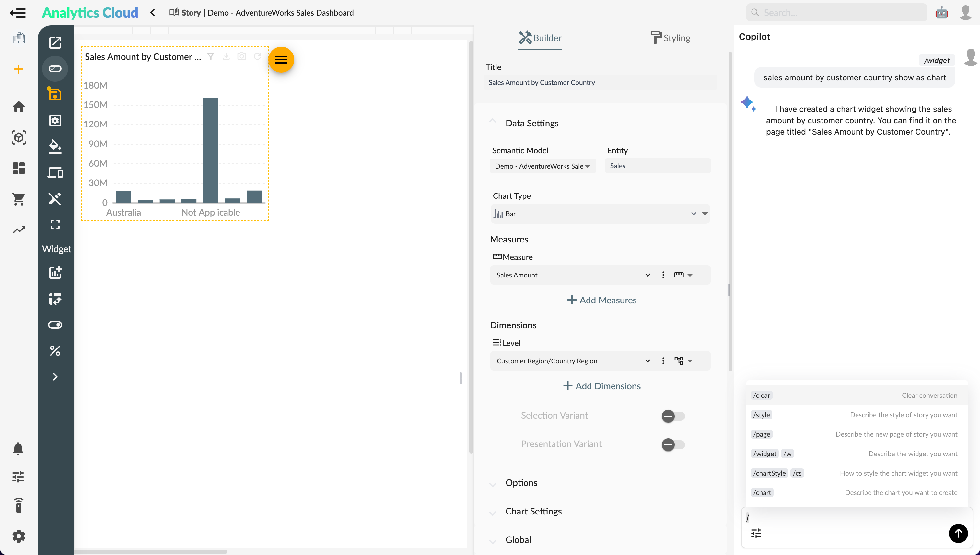Click the Add Dimensions button

(601, 386)
